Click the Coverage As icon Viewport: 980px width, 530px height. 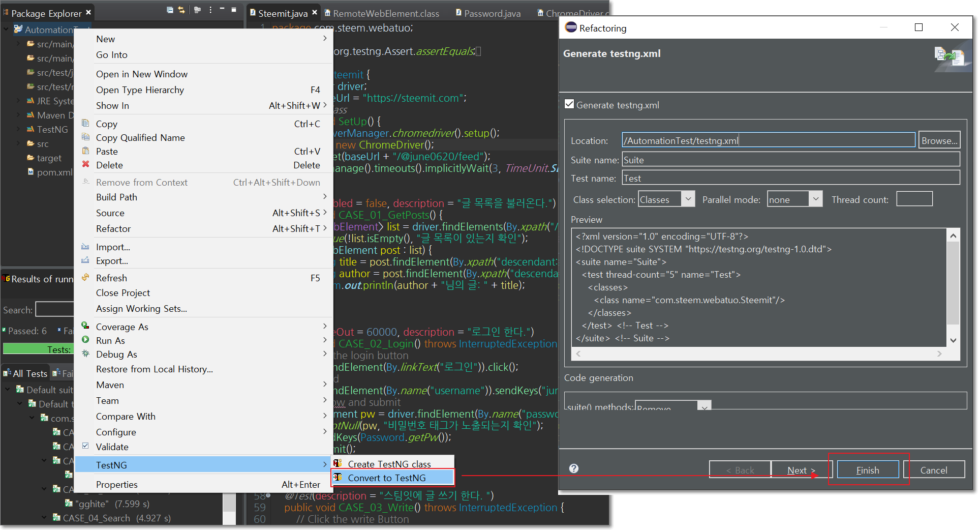pos(85,326)
